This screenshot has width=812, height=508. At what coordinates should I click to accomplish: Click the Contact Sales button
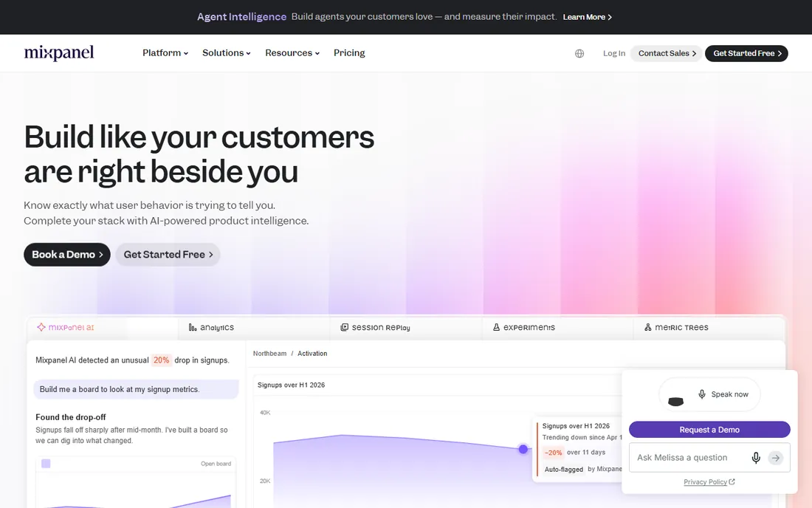tap(667, 53)
